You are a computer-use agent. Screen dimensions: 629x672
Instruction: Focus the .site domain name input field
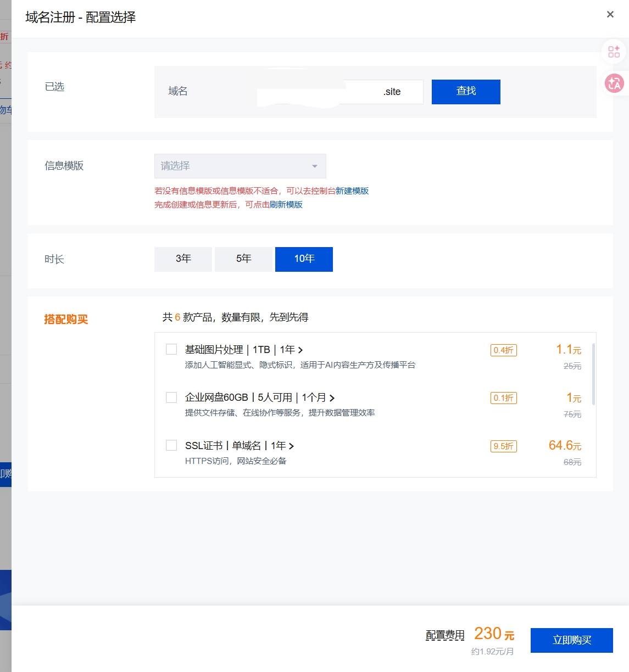coord(340,92)
